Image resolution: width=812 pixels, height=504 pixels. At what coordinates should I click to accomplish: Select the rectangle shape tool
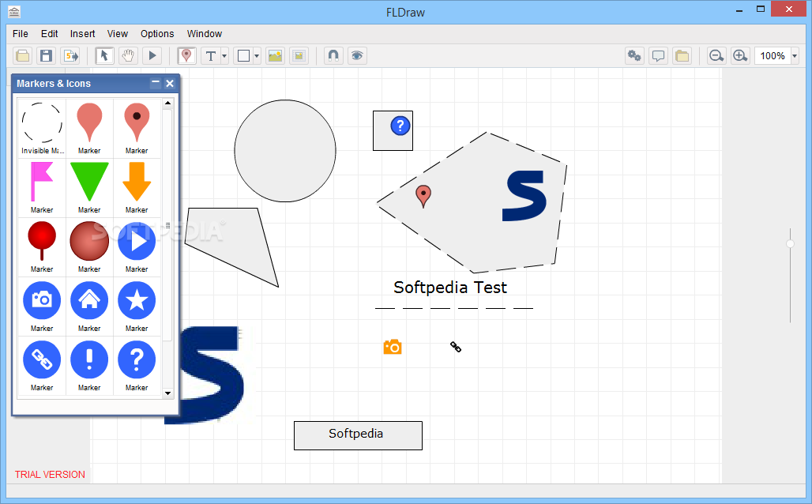(x=242, y=55)
